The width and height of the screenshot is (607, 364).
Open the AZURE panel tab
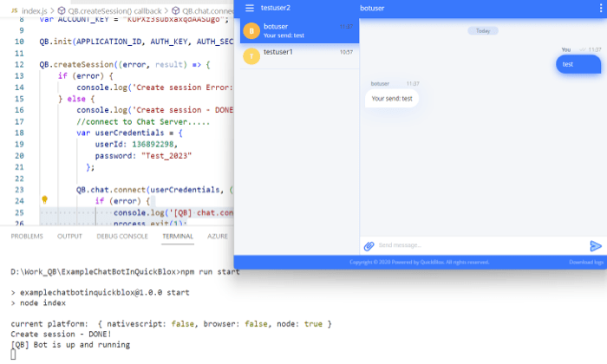[x=218, y=236]
